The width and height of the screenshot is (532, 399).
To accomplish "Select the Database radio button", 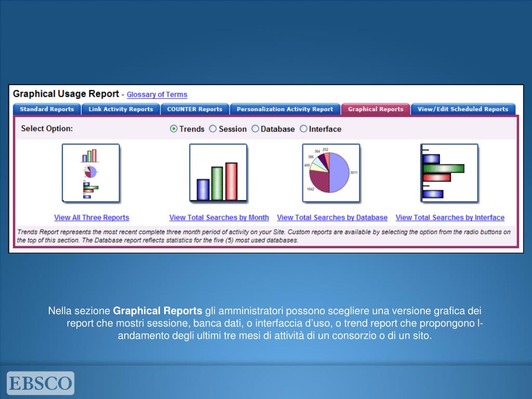I will pos(255,129).
